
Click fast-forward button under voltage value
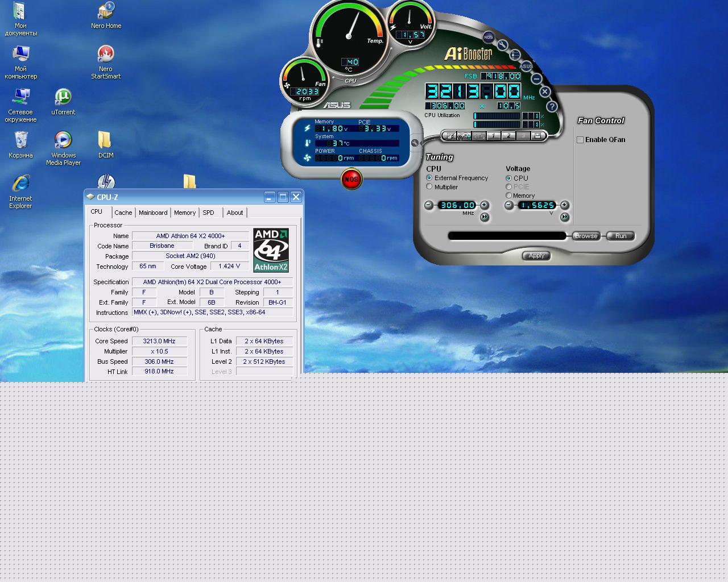click(x=565, y=217)
